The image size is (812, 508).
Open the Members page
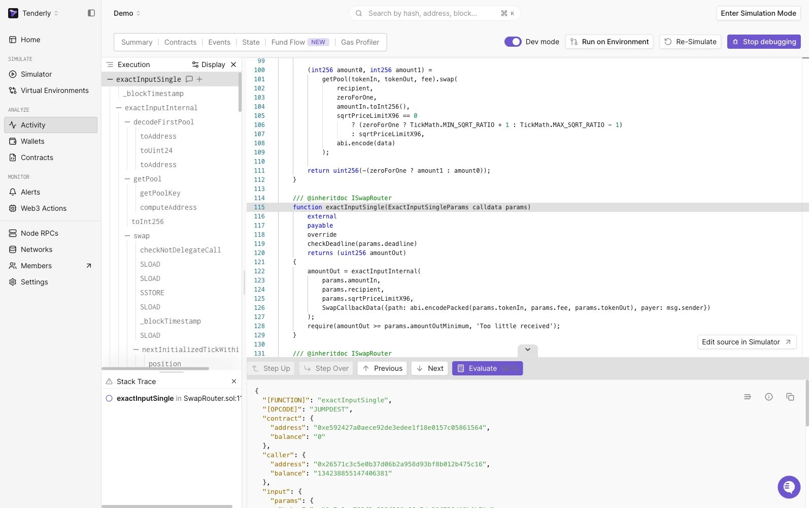click(x=51, y=266)
